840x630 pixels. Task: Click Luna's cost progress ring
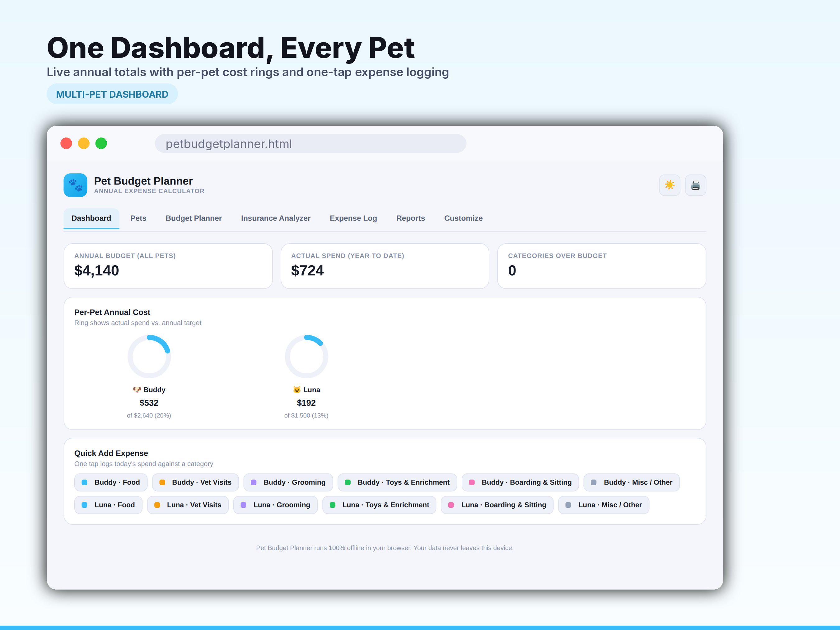coord(306,356)
